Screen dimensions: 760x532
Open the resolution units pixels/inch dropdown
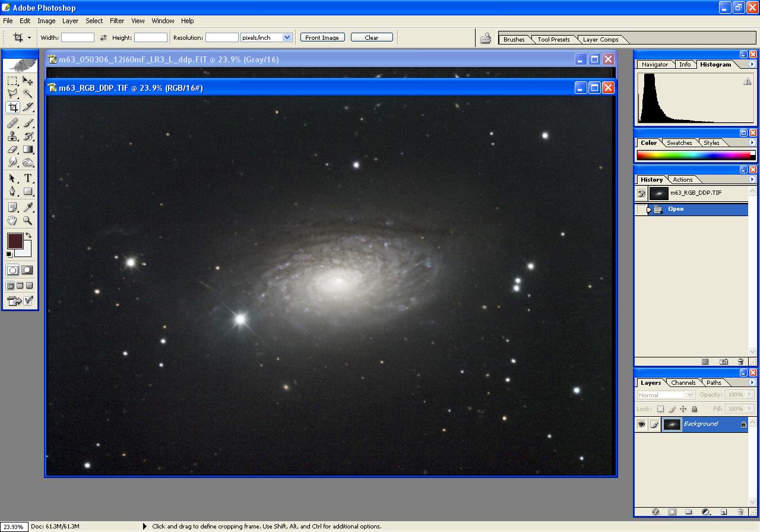(287, 37)
